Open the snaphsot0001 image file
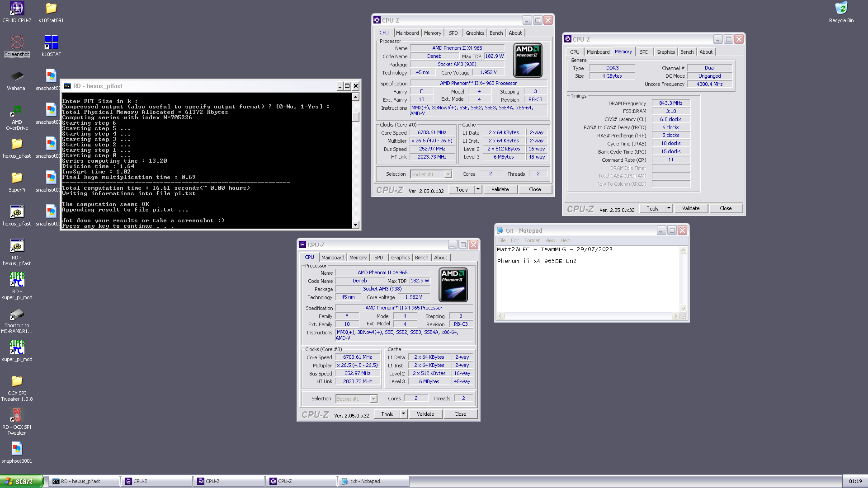This screenshot has width=868, height=488. coord(17,453)
